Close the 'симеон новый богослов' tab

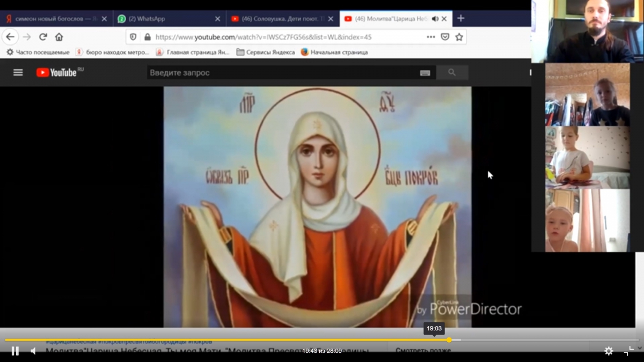pyautogui.click(x=104, y=19)
